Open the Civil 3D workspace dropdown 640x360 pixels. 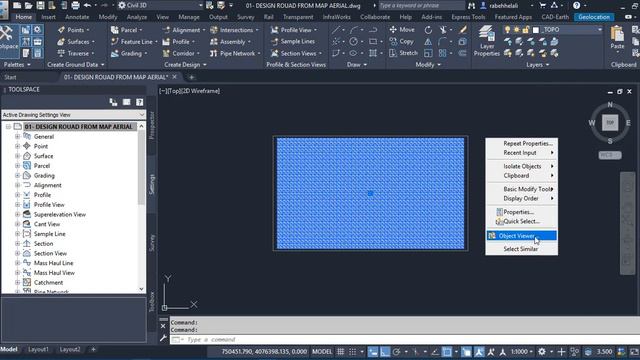(x=161, y=5)
